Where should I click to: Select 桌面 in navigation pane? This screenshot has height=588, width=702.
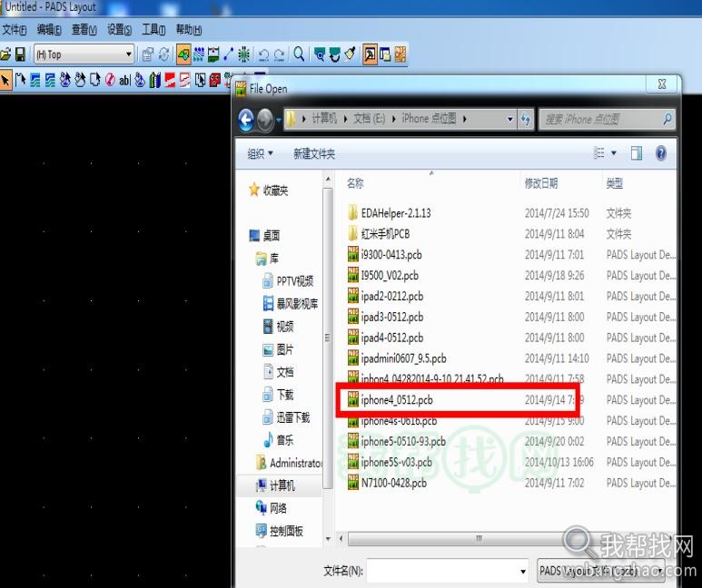(x=265, y=235)
